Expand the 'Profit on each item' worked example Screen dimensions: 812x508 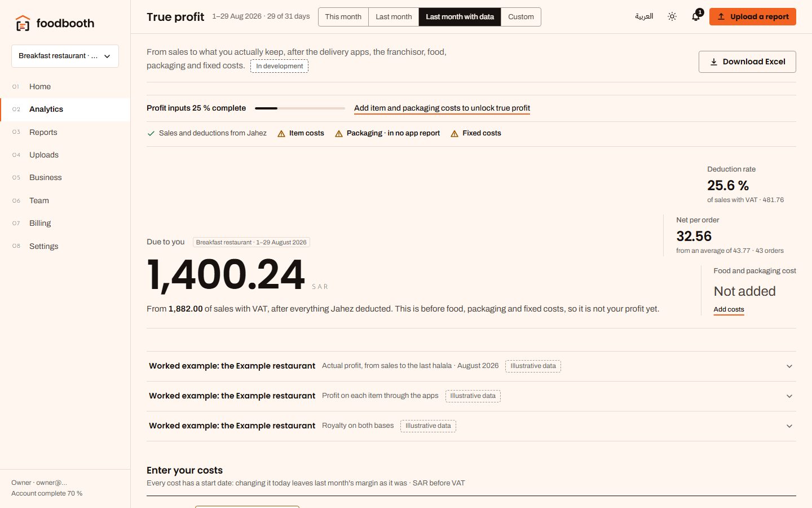pyautogui.click(x=471, y=396)
